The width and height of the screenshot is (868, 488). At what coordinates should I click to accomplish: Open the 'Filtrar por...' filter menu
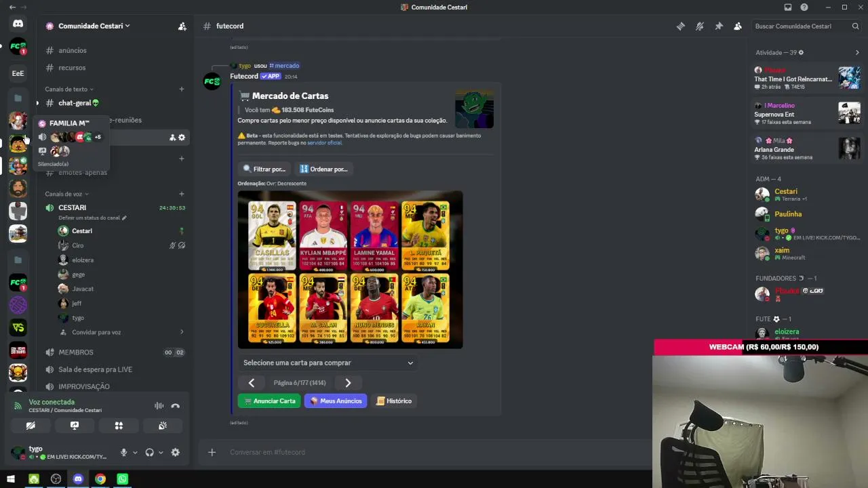[264, 169]
